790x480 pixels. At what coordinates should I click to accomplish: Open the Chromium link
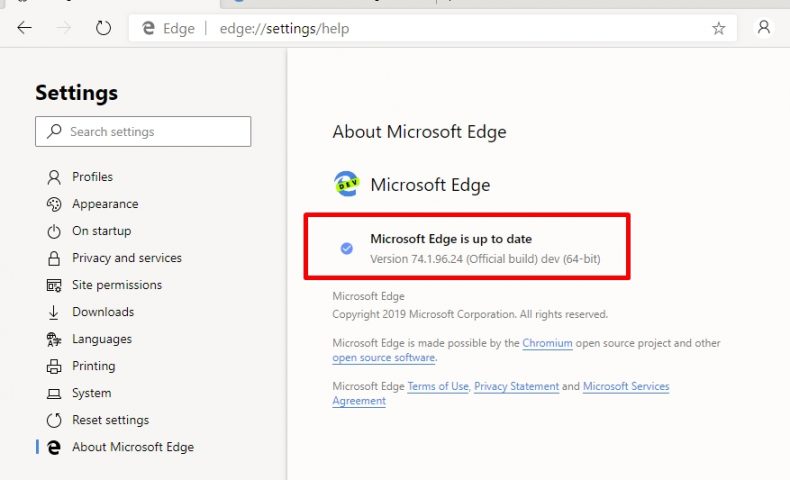pos(547,343)
